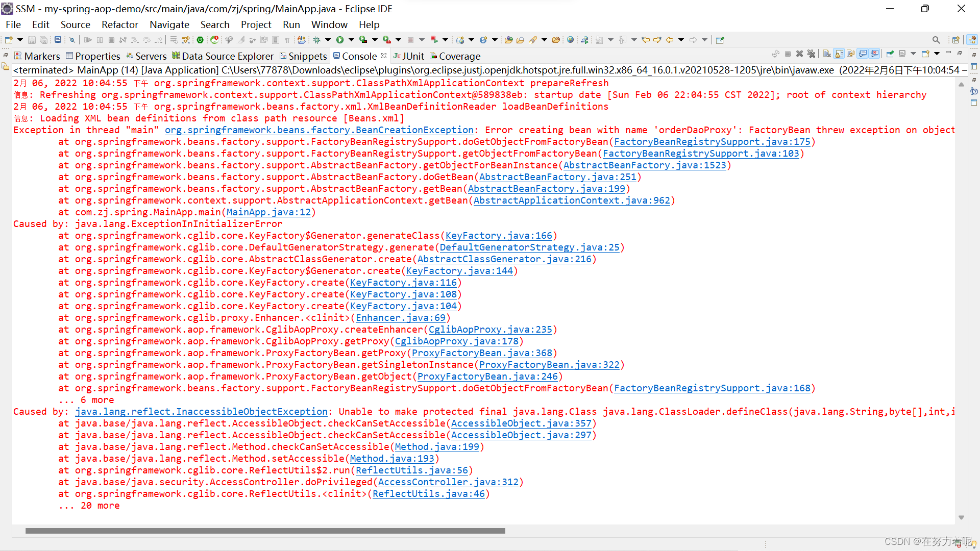The height and width of the screenshot is (551, 980).
Task: Click the Clear Console icon
Action: click(x=827, y=54)
